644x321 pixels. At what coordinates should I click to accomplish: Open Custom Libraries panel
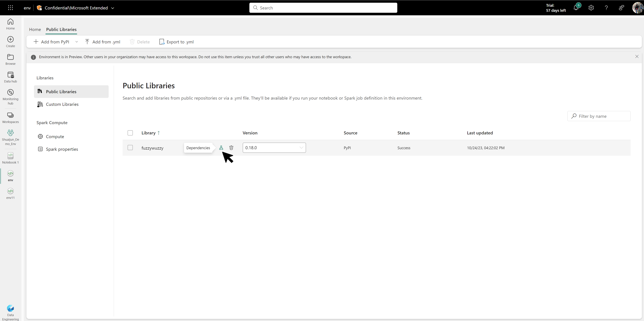point(62,104)
